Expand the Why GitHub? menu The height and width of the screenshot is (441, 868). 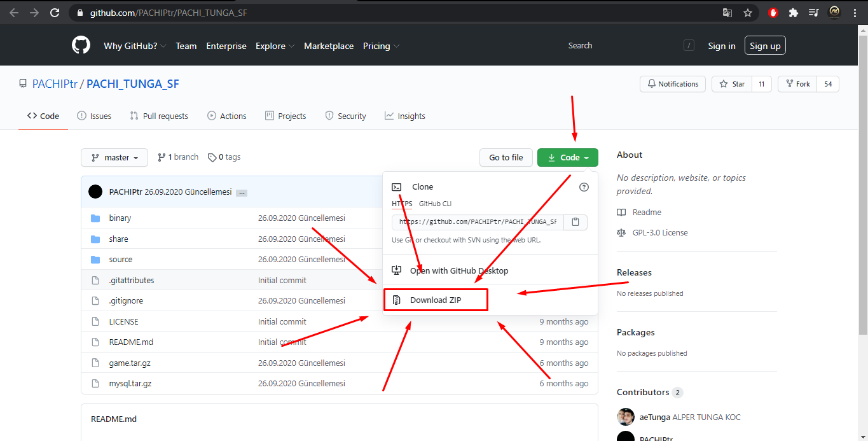pos(135,46)
